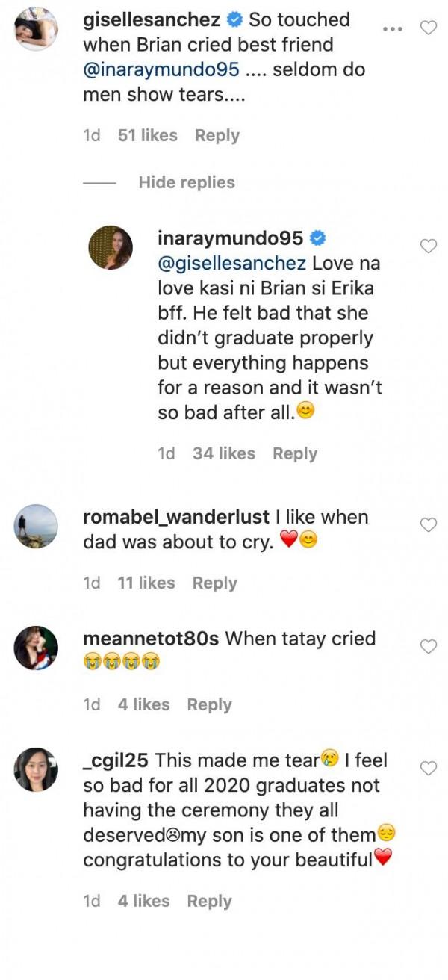Viewport: 448px width, 980px height.
Task: Reply to romabel_wanderlust's comment
Action: click(x=214, y=583)
